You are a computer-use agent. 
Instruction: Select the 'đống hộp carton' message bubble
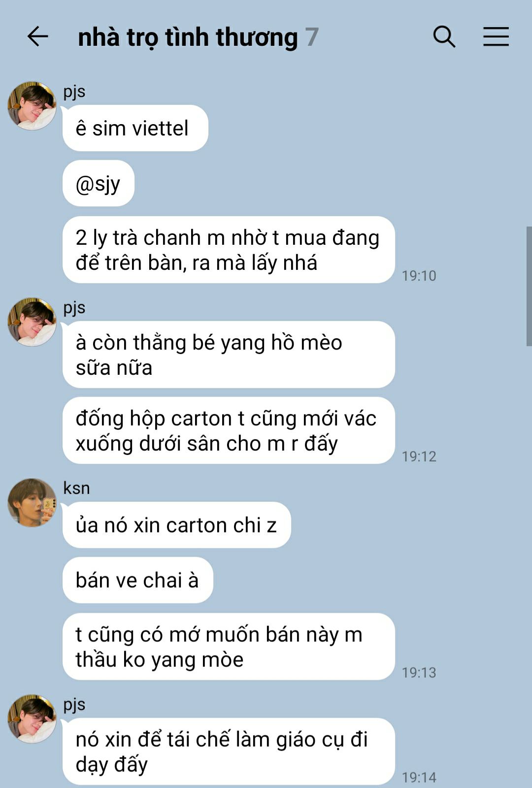click(x=229, y=430)
